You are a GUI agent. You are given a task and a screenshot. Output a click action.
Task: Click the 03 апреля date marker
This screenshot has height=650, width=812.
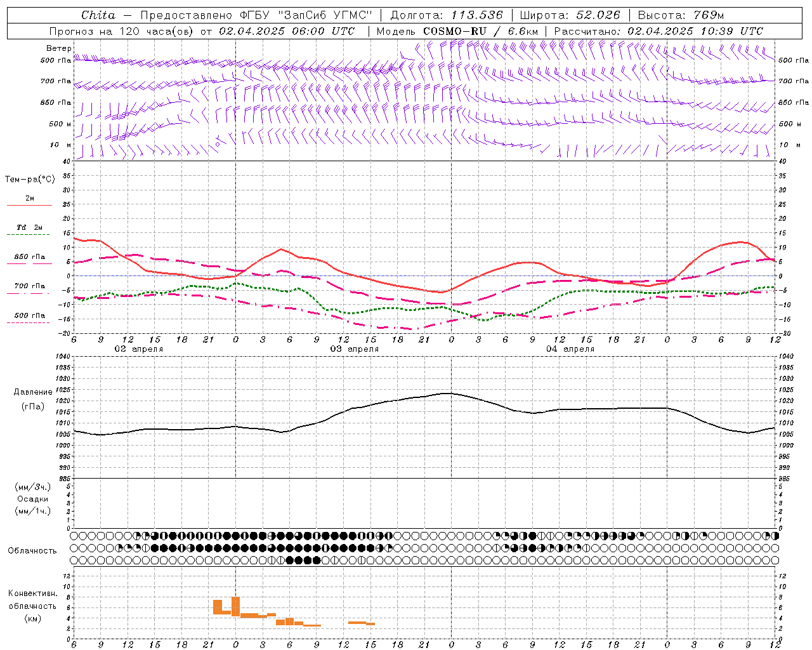tap(355, 349)
